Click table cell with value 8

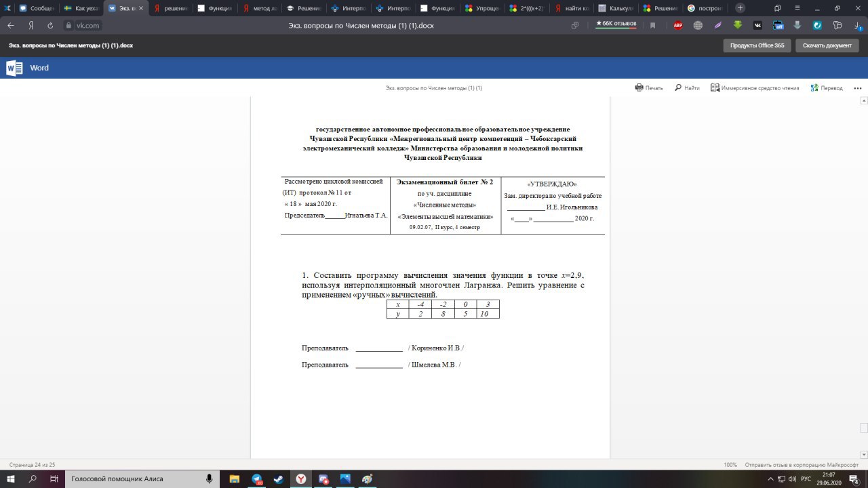point(442,314)
